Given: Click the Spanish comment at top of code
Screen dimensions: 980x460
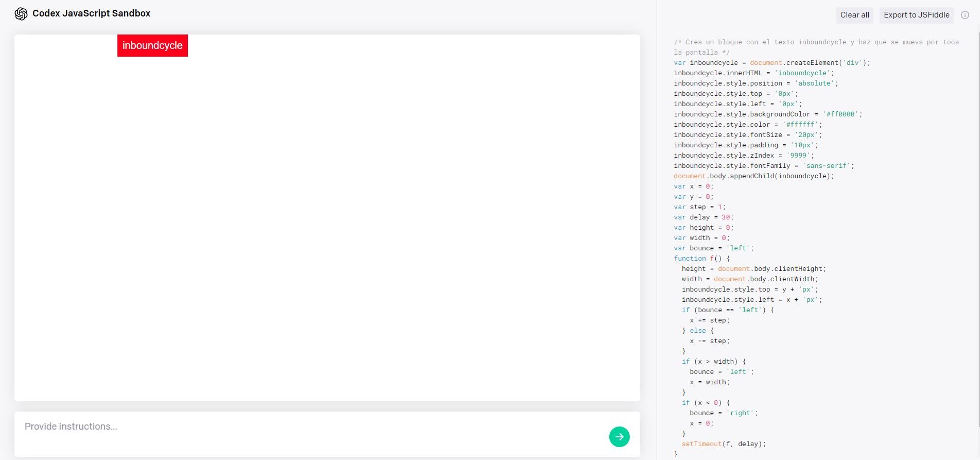Looking at the screenshot, I should pos(816,42).
